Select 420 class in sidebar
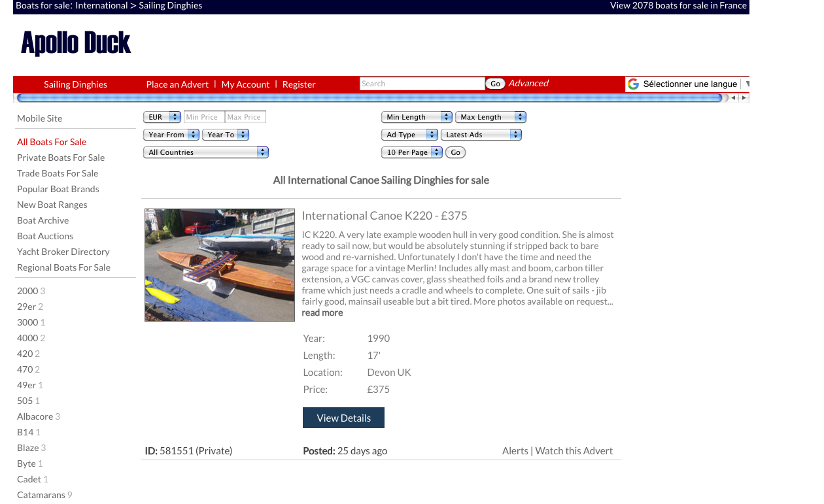824x504 pixels. (x=25, y=354)
